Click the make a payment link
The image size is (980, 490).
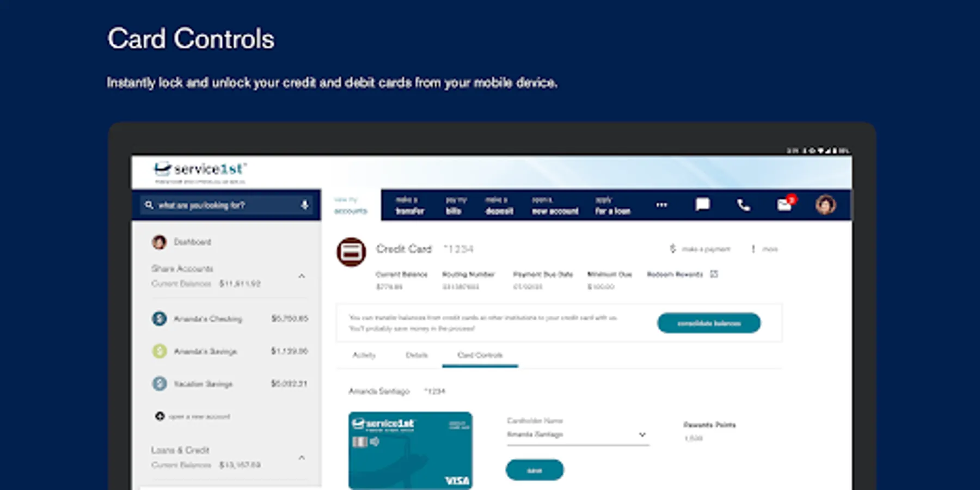click(x=706, y=249)
